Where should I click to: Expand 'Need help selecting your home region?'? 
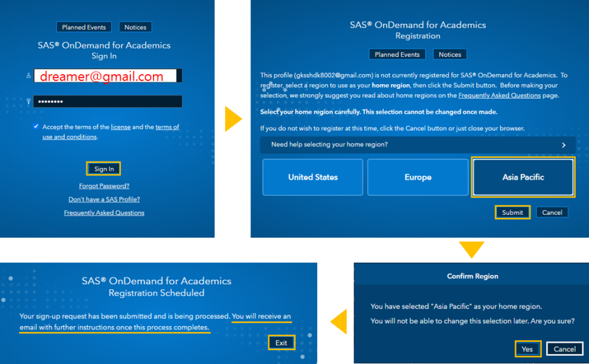[x=418, y=145]
